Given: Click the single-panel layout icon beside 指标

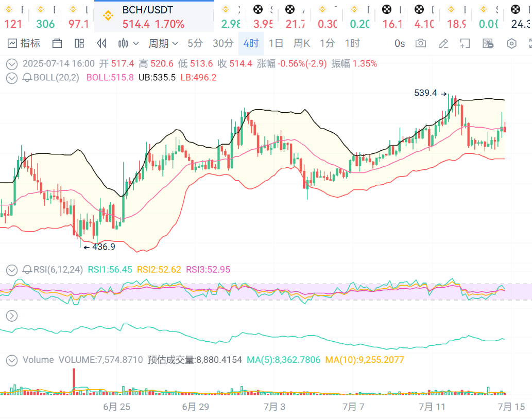Looking at the screenshot, I should click(57, 43).
